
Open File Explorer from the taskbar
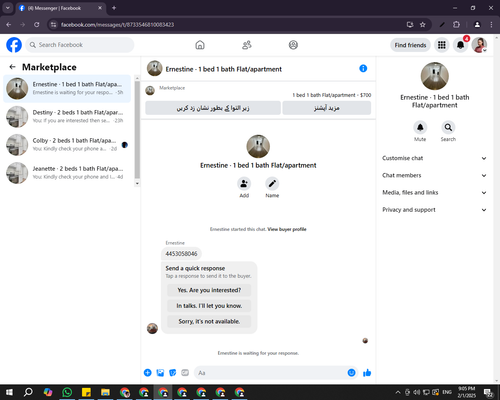tap(105, 392)
